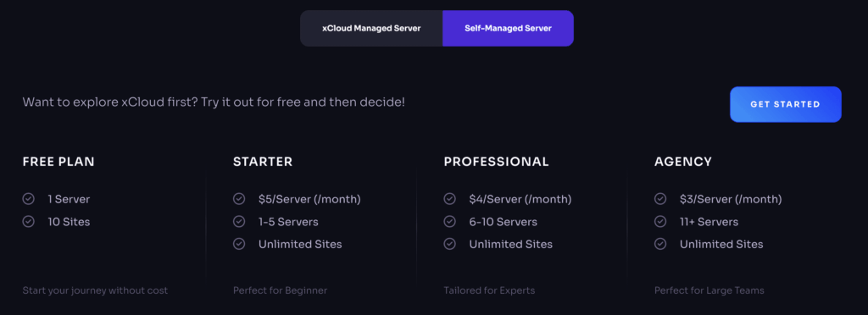The image size is (868, 315).
Task: Click Professional plan Unlimited Sites check icon
Action: tap(449, 244)
